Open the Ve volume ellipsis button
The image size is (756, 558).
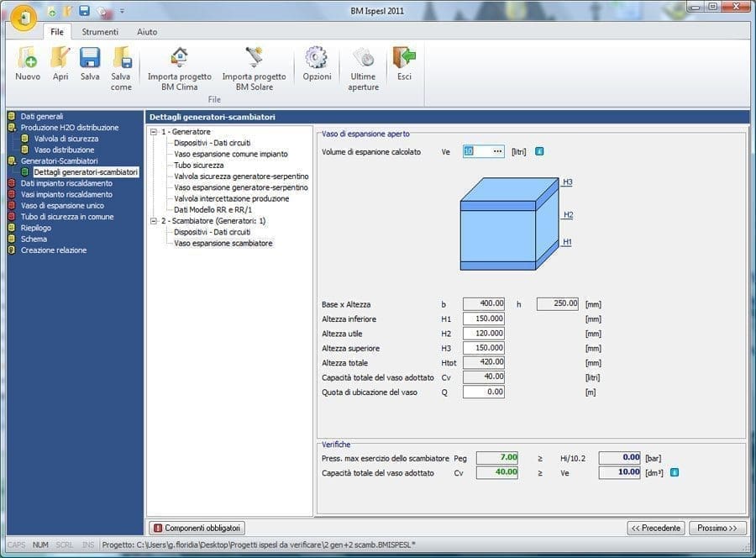(x=496, y=151)
